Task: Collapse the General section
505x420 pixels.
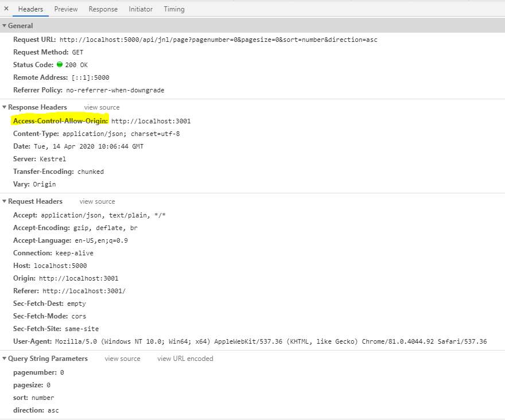Action: pyautogui.click(x=6, y=26)
